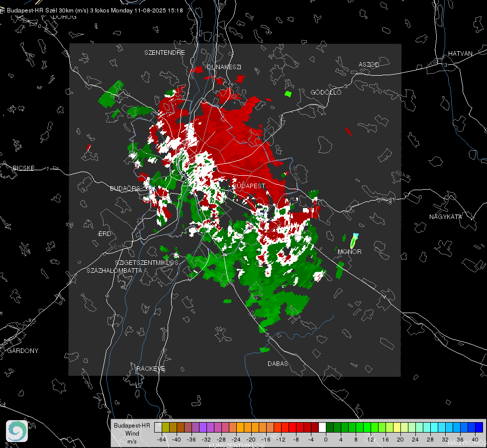
Task: Click the cyan-green radar echo near Monor
Action: tap(354, 240)
